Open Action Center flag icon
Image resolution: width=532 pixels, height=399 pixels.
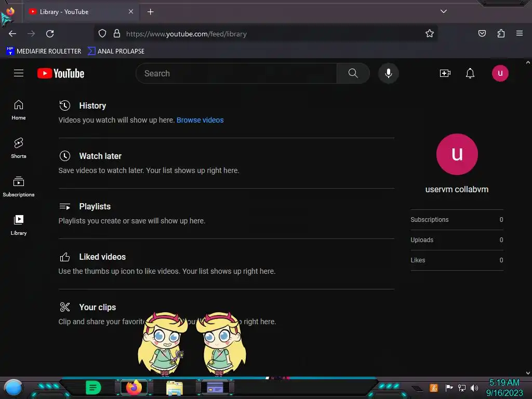tap(449, 388)
